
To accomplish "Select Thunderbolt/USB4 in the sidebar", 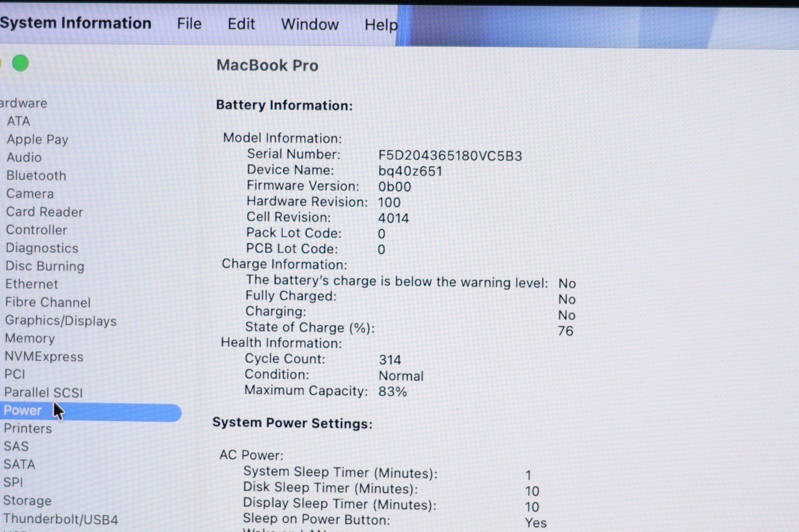I will click(61, 520).
